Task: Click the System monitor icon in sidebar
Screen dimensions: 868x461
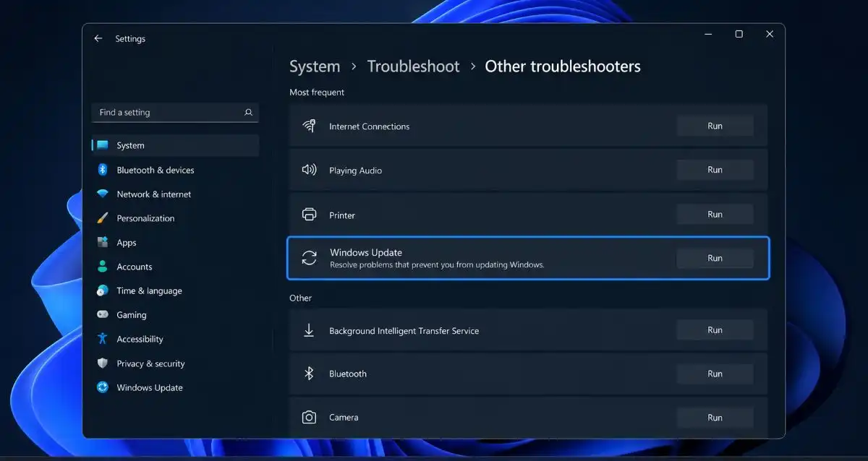Action: tap(103, 145)
